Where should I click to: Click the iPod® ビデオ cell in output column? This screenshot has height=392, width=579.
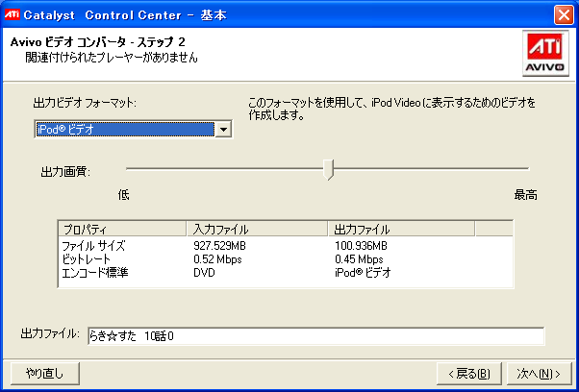click(x=363, y=273)
